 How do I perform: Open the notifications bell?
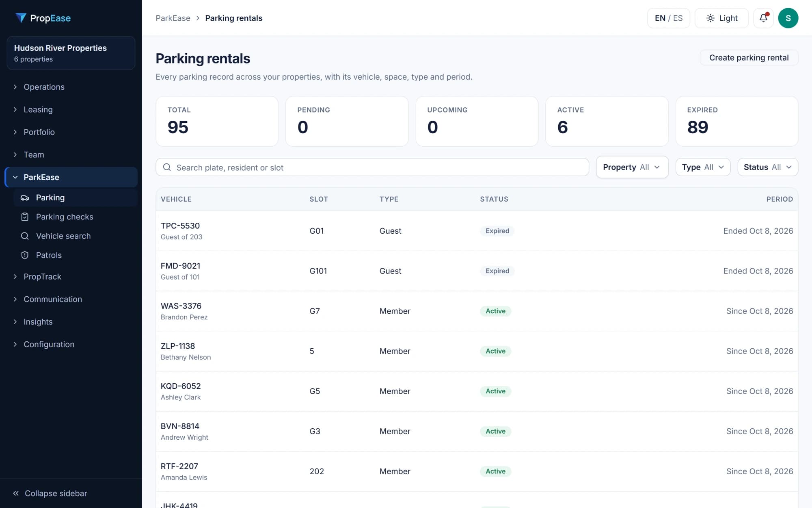(763, 18)
